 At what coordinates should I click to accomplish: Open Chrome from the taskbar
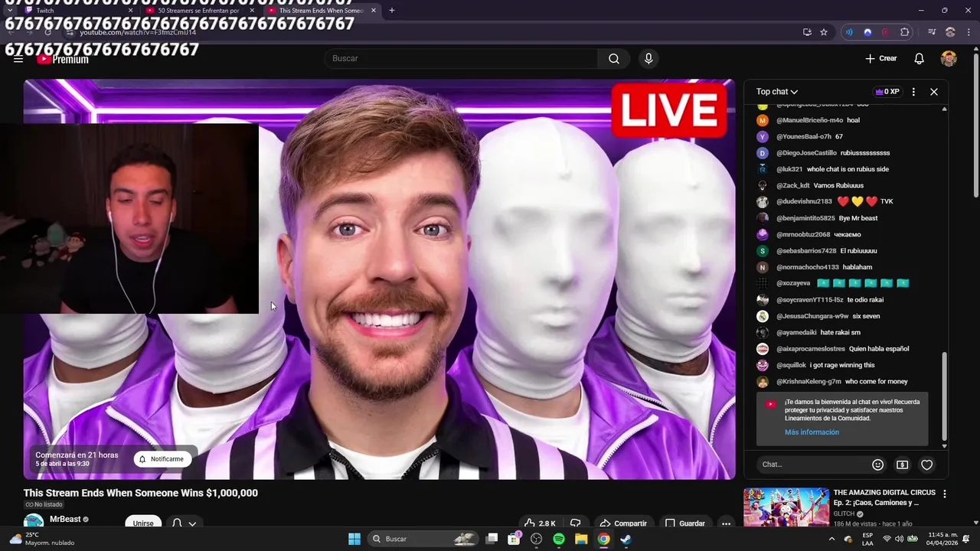[603, 539]
